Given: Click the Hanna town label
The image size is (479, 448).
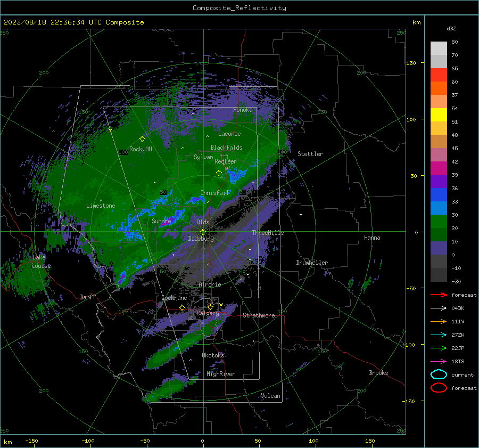Looking at the screenshot, I should [x=372, y=238].
